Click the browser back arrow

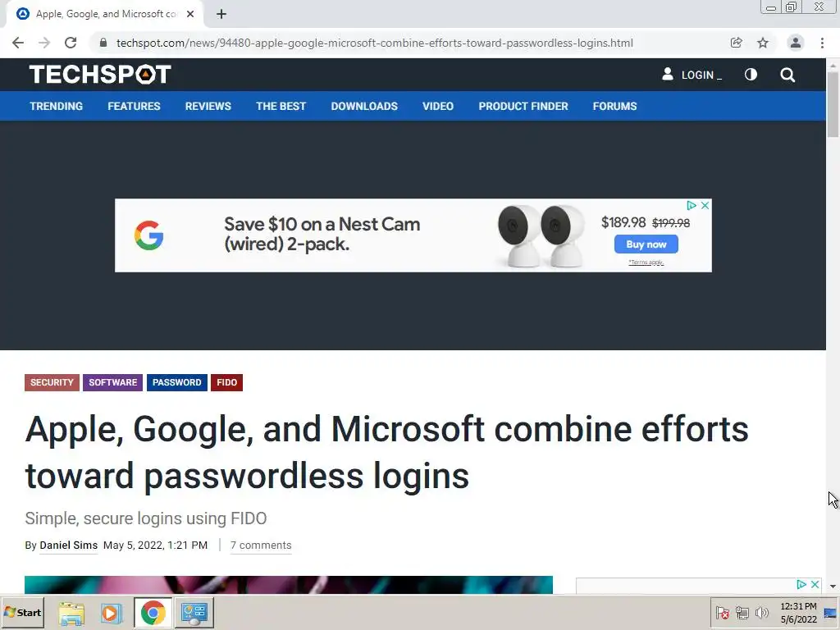pyautogui.click(x=18, y=43)
